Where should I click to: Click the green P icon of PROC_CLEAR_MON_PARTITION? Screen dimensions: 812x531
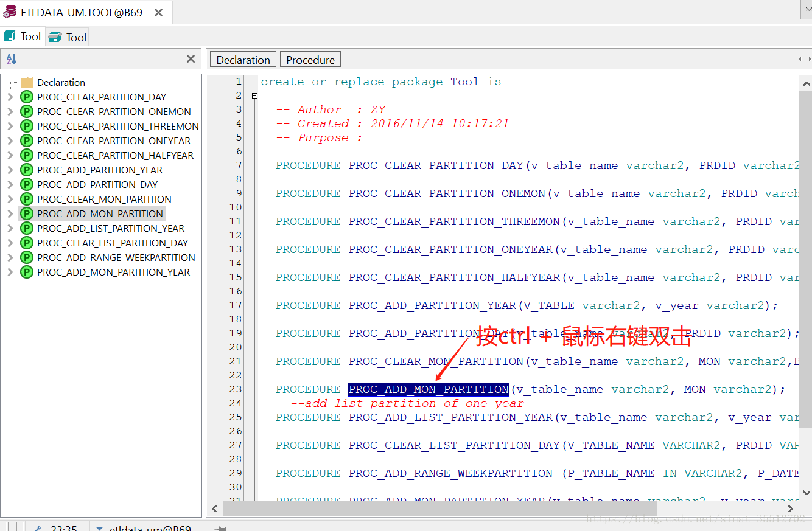tap(26, 199)
